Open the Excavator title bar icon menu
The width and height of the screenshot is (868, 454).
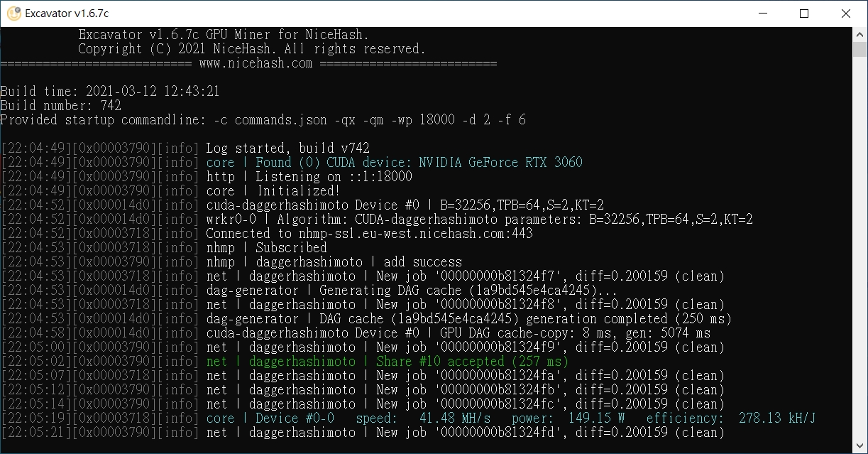[13, 13]
